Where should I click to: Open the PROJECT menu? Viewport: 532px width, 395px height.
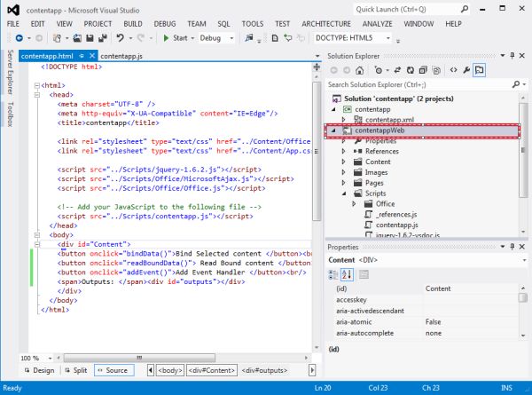[98, 24]
